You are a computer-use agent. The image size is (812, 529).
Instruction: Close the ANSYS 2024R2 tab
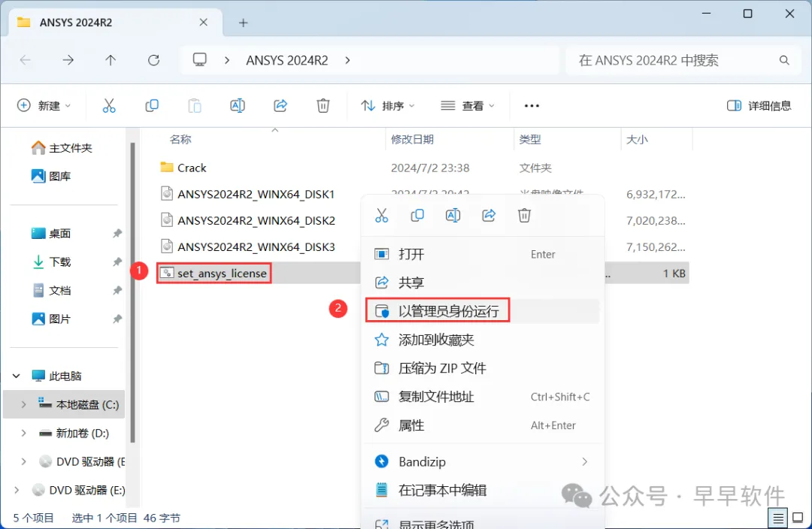(204, 23)
